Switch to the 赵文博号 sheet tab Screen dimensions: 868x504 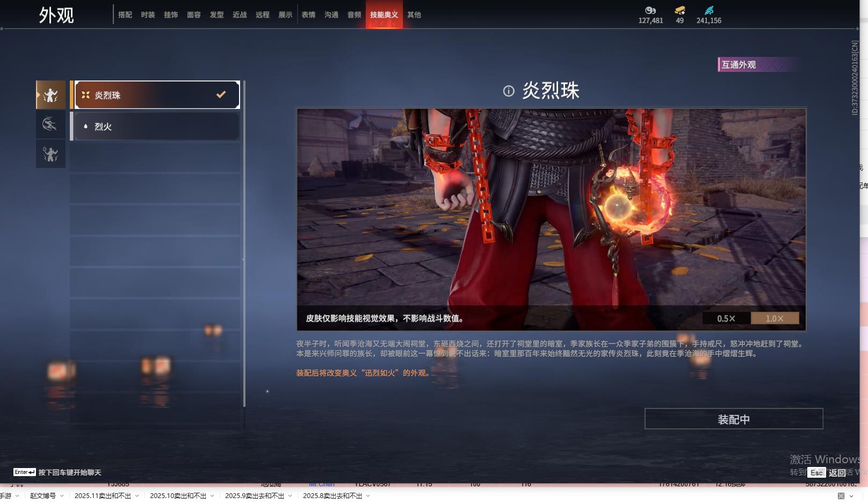43,496
